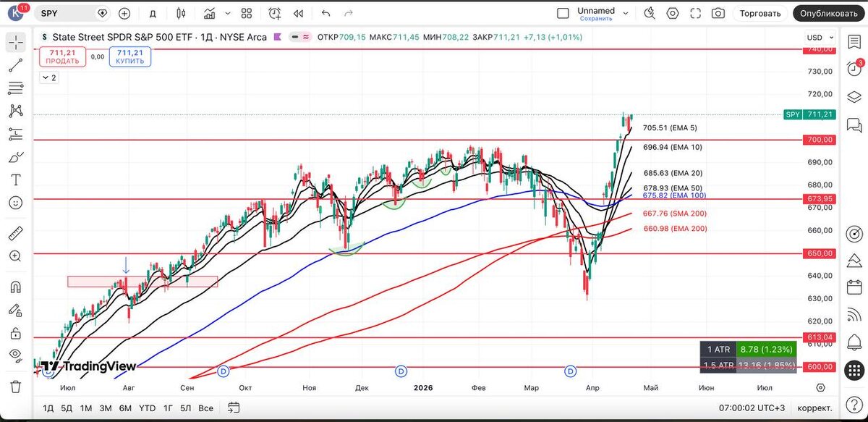868x422 pixels.
Task: Start bar replay with the rewind icon
Action: pyautogui.click(x=298, y=13)
